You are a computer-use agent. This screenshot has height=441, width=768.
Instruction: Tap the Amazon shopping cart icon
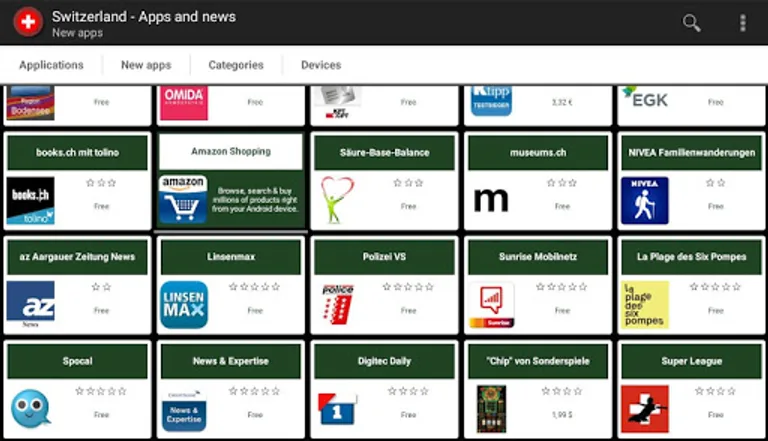click(x=183, y=199)
